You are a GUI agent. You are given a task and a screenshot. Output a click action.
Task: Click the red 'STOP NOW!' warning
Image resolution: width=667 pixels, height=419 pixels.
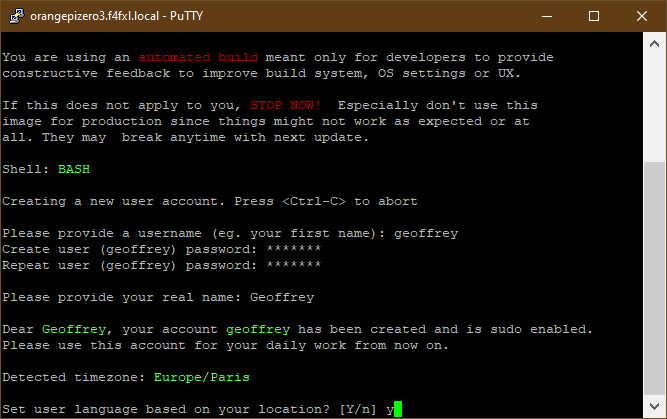[x=286, y=105]
